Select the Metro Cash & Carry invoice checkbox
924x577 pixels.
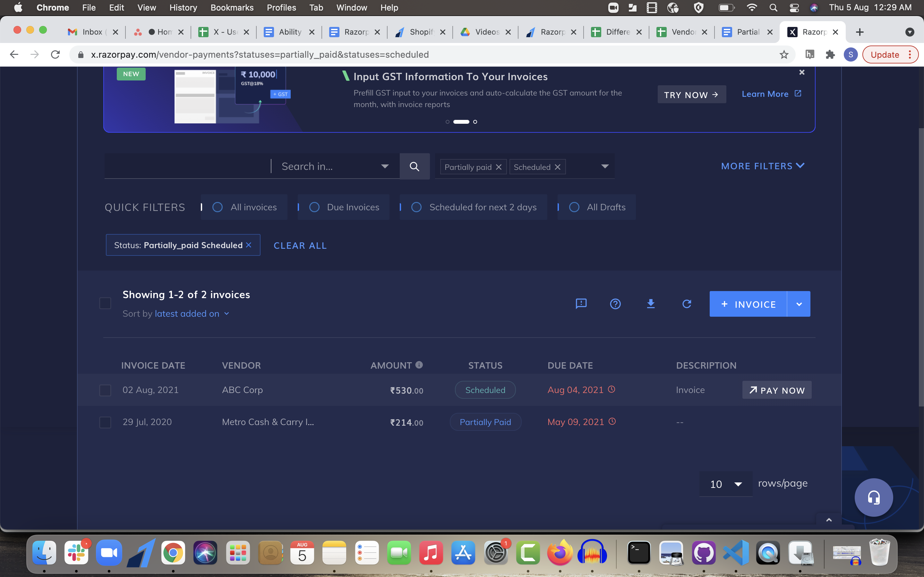point(105,422)
